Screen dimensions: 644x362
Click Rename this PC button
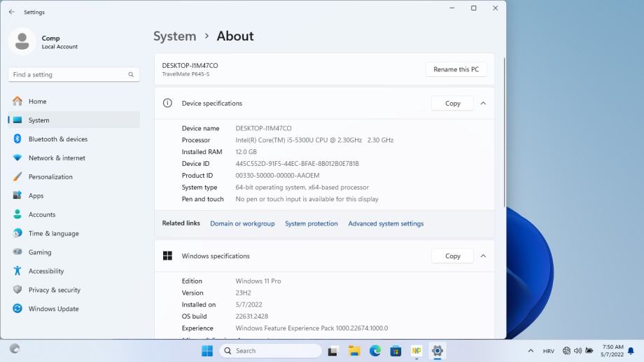(456, 69)
